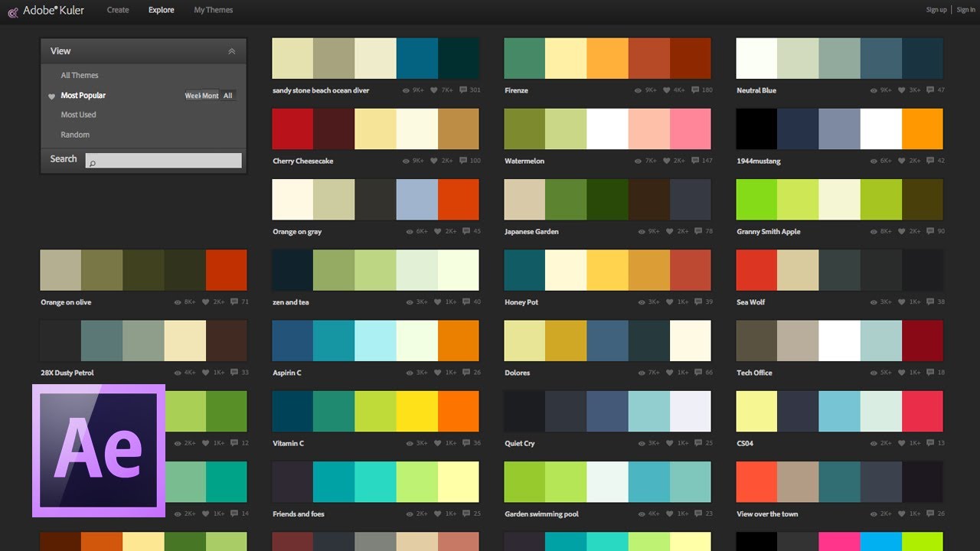
Task: Click the eye icon for Orange on olive
Action: point(177,302)
